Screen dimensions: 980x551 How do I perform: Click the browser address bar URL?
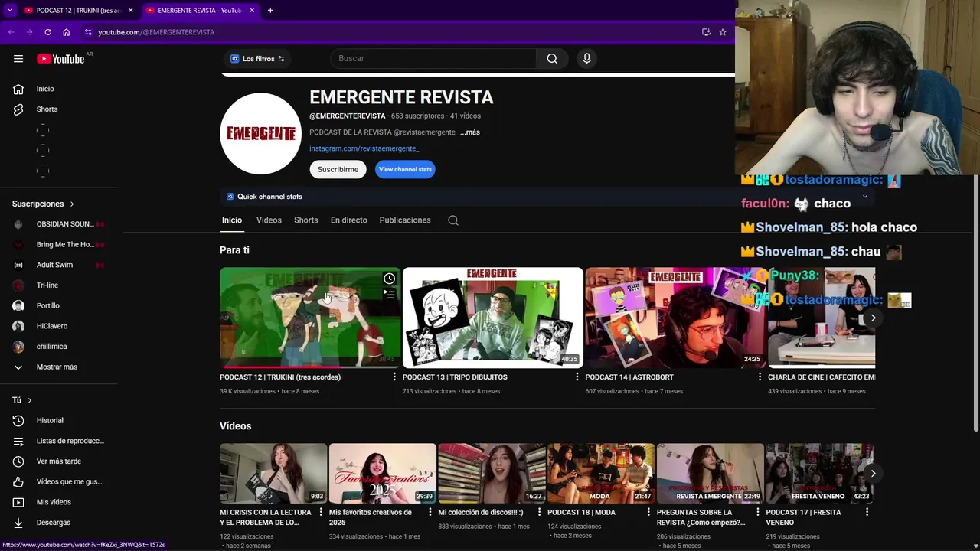coord(156,32)
